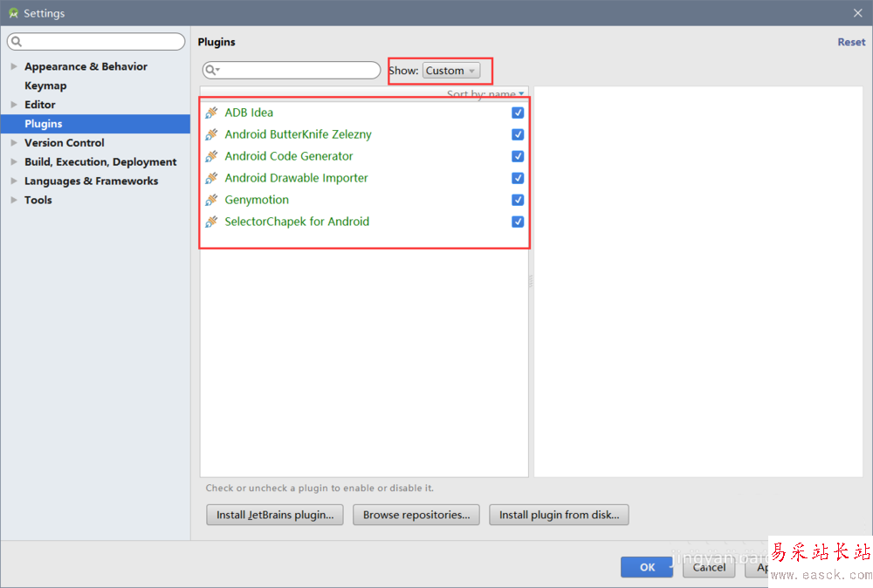This screenshot has width=873, height=588.
Task: Select the ADB Idea plugin row
Action: tap(364, 113)
